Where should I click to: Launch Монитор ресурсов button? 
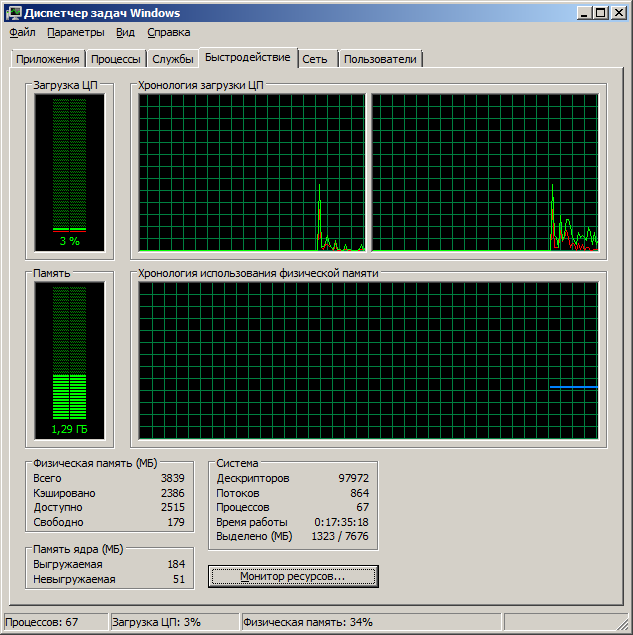(293, 577)
